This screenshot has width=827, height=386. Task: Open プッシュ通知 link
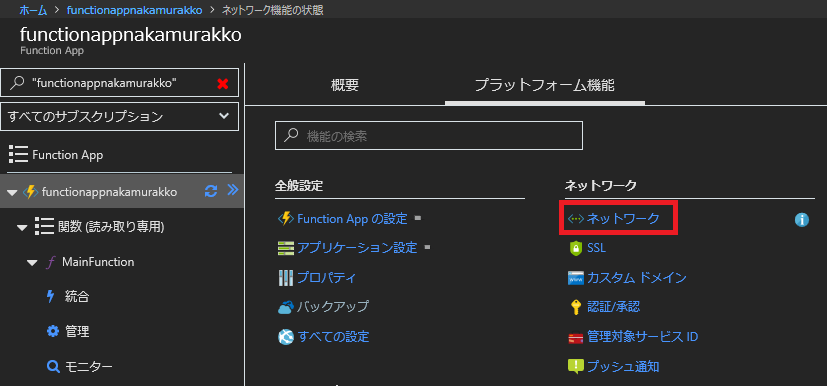(623, 366)
